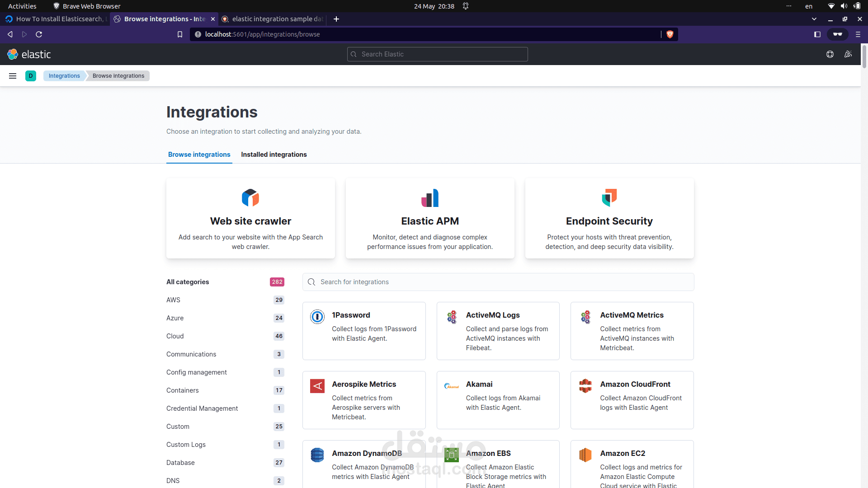Bookmark this page in address bar
Screen dimensions: 868x488
[180, 34]
